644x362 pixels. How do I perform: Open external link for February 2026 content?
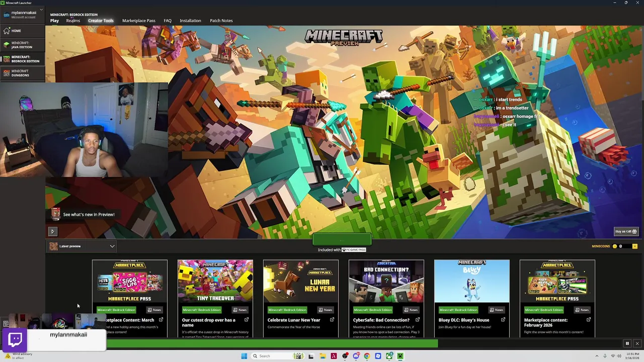tap(589, 320)
